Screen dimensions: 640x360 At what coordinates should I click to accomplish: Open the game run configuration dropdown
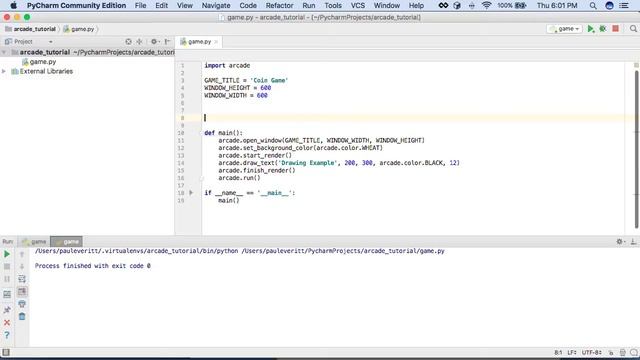point(564,29)
